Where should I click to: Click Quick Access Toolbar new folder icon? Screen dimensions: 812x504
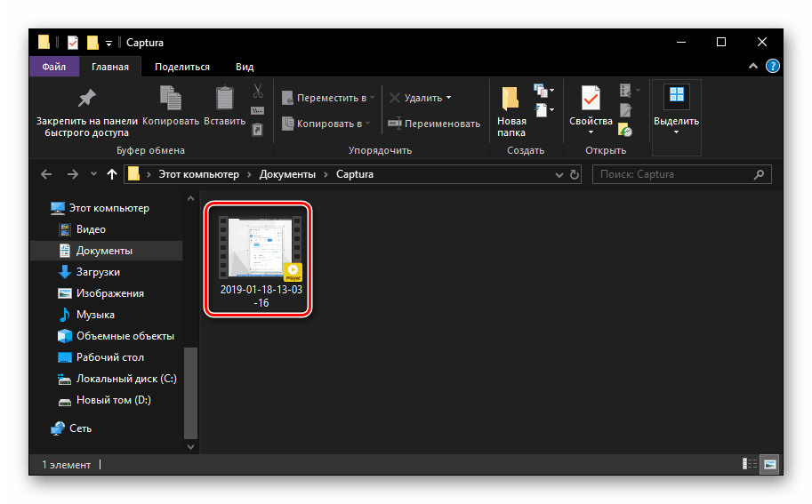click(x=92, y=43)
